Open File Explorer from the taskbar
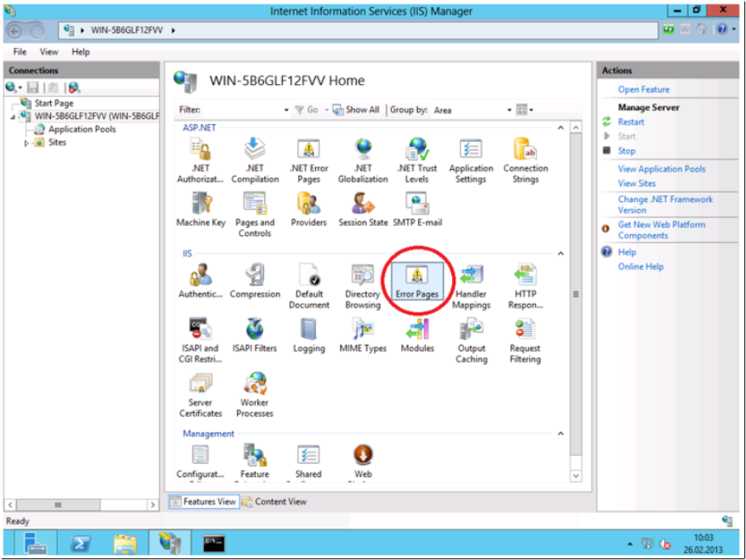Image resolution: width=746 pixels, height=560 pixels. (125, 543)
